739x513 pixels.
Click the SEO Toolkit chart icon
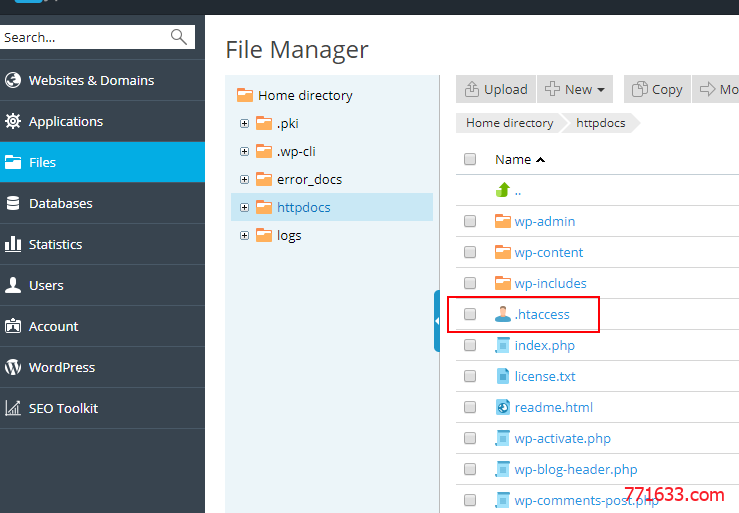[x=13, y=408]
